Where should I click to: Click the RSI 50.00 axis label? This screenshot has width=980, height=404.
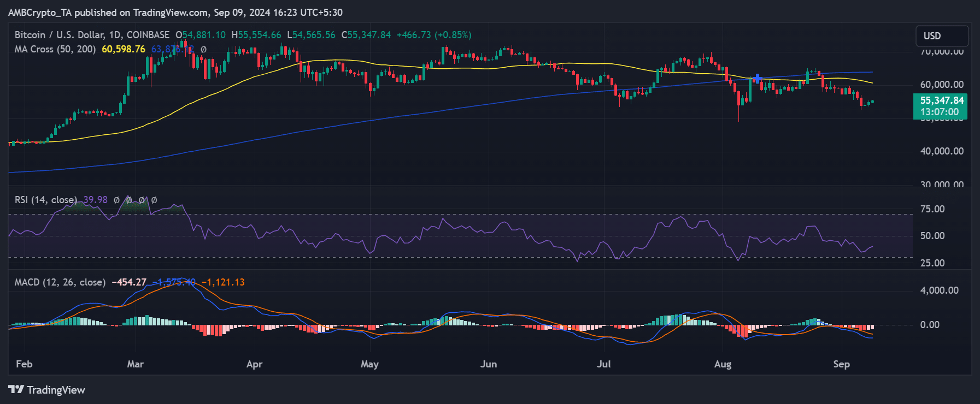tap(932, 236)
